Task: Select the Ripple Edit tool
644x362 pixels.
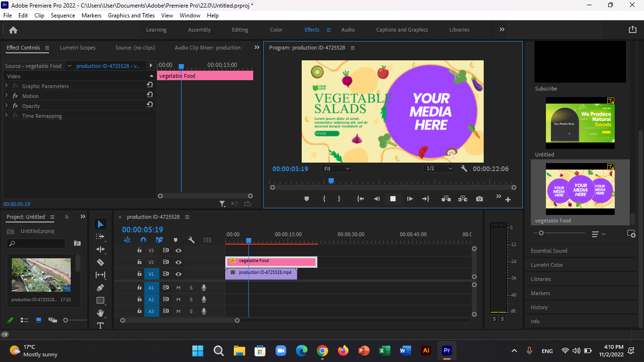Action: pos(100,249)
